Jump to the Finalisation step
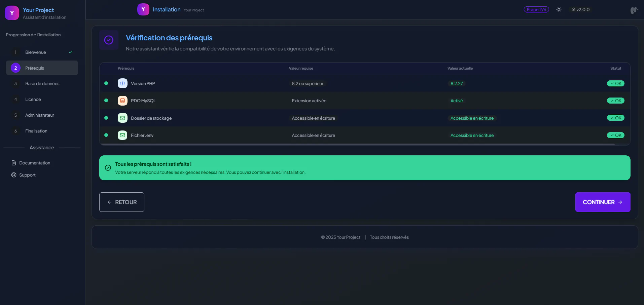The height and width of the screenshot is (305, 644). pyautogui.click(x=36, y=131)
